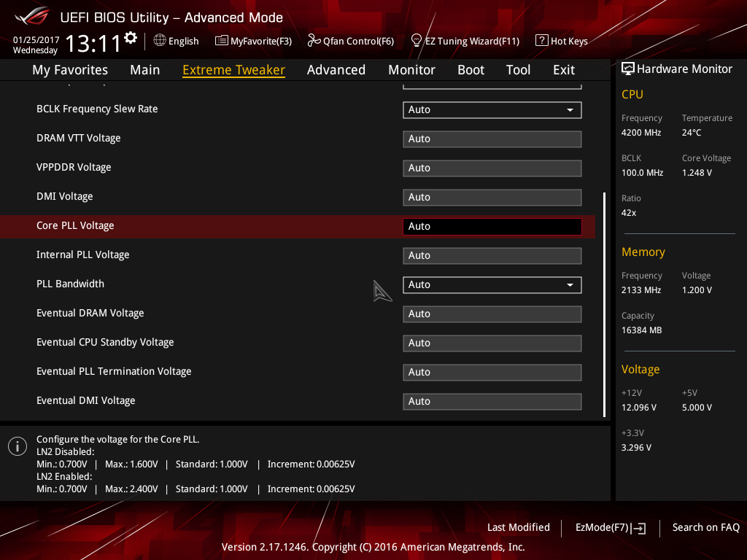Open the BCLK Frequency Slew Rate dropdown

coord(492,110)
